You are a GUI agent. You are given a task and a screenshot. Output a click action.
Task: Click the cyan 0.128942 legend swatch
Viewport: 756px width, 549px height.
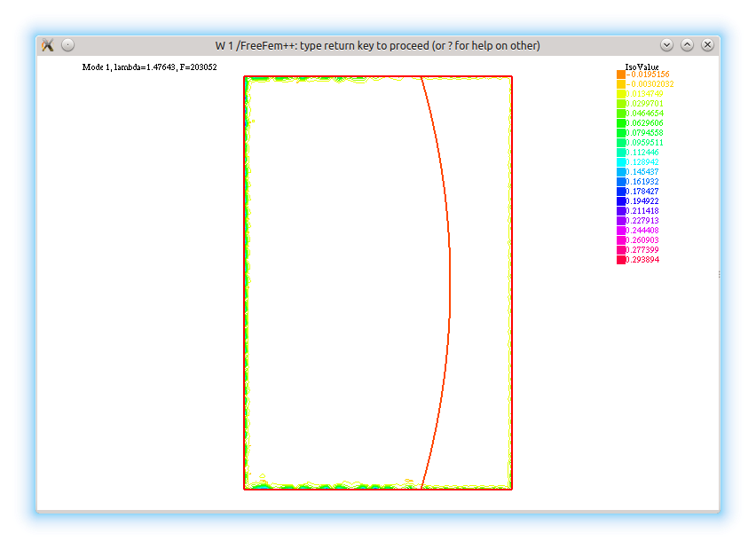(621, 162)
